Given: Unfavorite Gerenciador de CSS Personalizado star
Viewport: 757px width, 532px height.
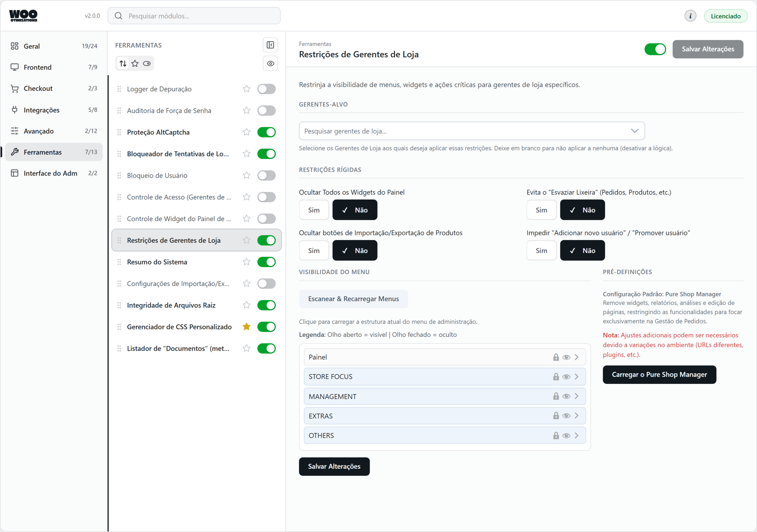Looking at the screenshot, I should (246, 326).
